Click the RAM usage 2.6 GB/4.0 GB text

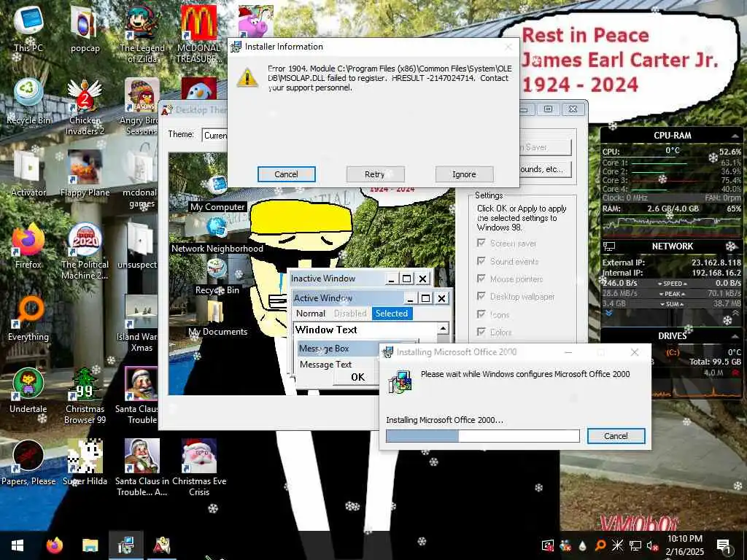(x=673, y=209)
